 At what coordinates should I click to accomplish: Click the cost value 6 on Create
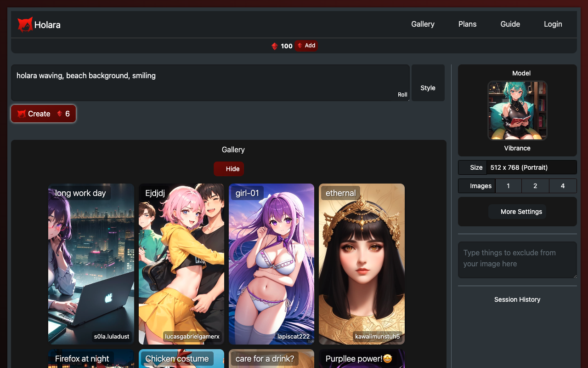coord(68,114)
